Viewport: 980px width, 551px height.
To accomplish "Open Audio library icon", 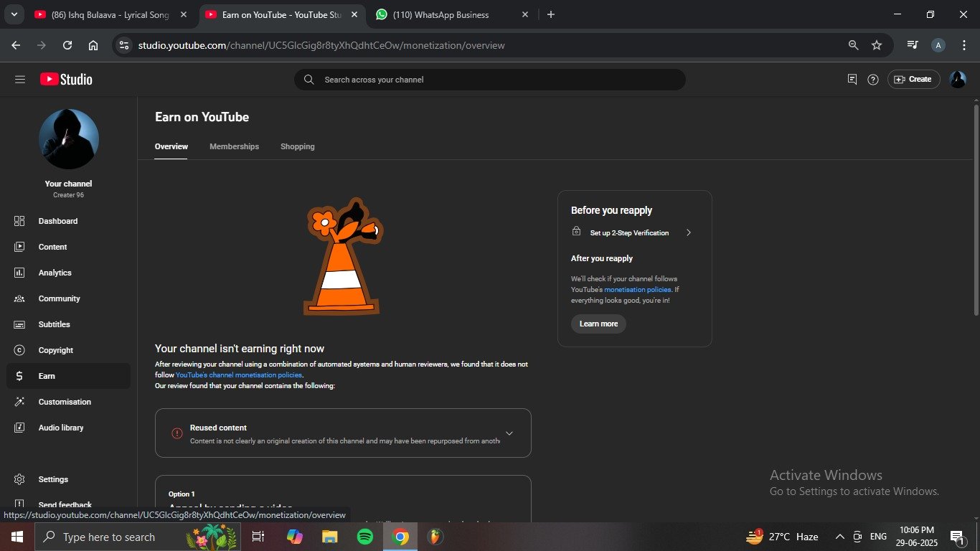I will coord(19,428).
